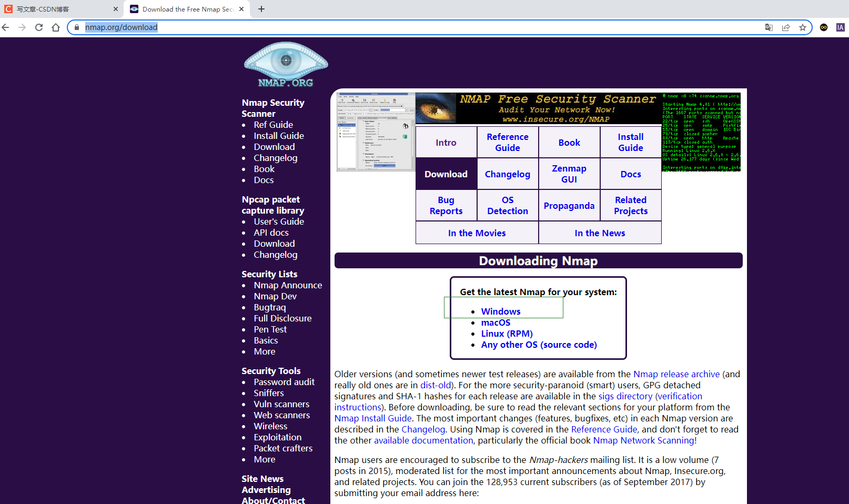Image resolution: width=849 pixels, height=504 pixels.
Task: Switch to the CSDN blog tab
Action: click(x=58, y=8)
